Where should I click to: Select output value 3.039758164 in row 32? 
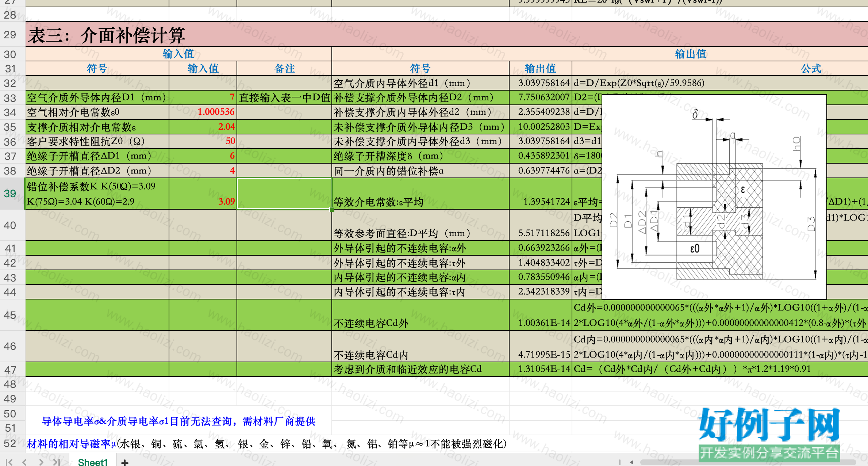point(541,83)
